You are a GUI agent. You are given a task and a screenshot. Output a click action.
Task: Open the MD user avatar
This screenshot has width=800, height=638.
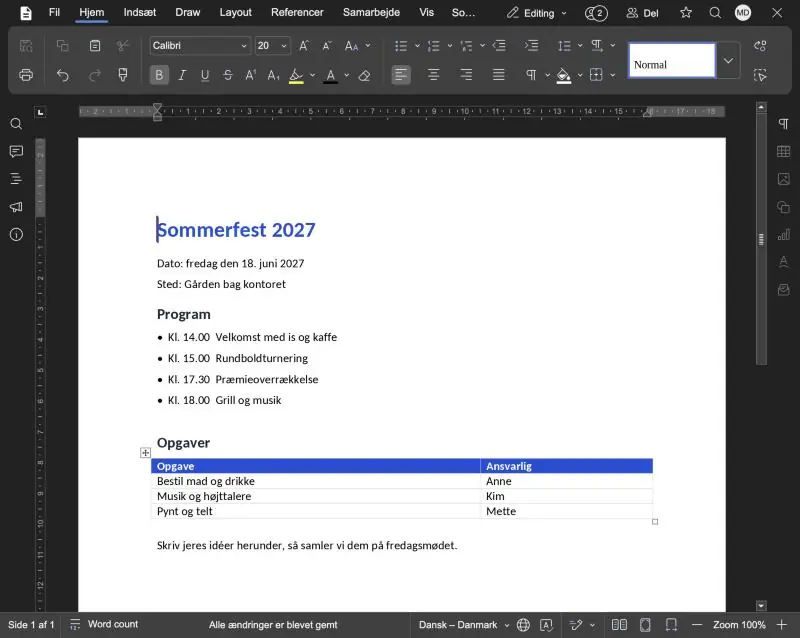pyautogui.click(x=743, y=13)
